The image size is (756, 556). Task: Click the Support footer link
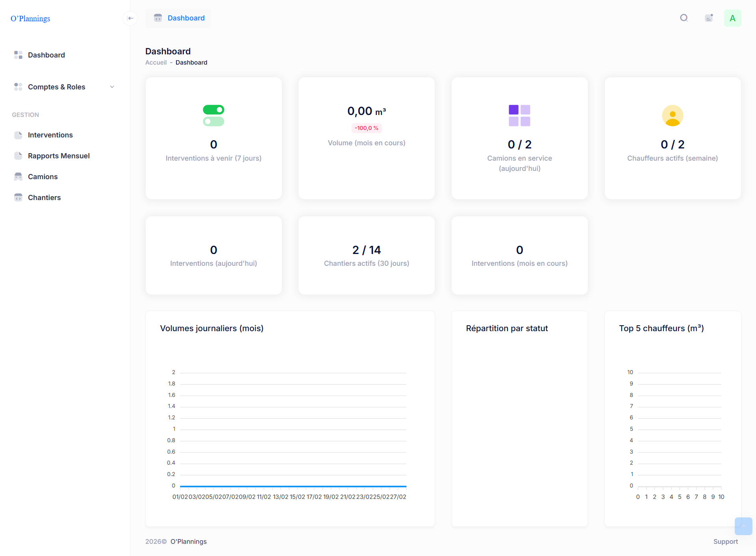click(x=725, y=541)
